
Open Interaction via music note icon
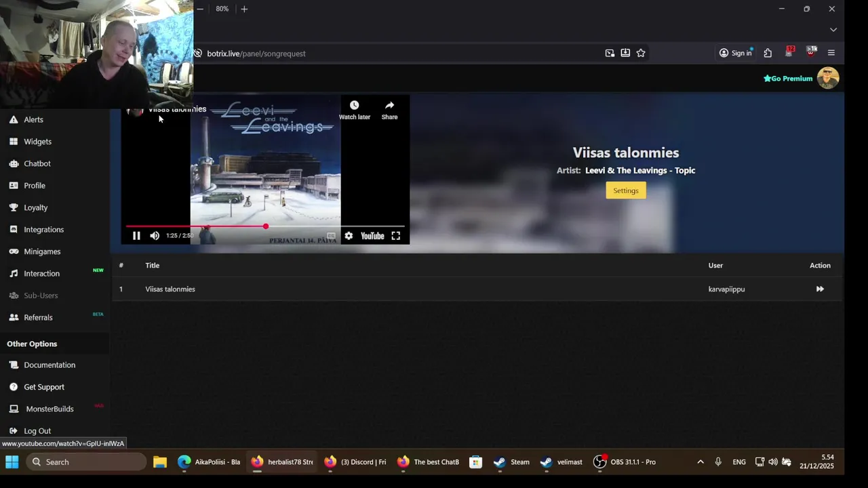coord(14,273)
